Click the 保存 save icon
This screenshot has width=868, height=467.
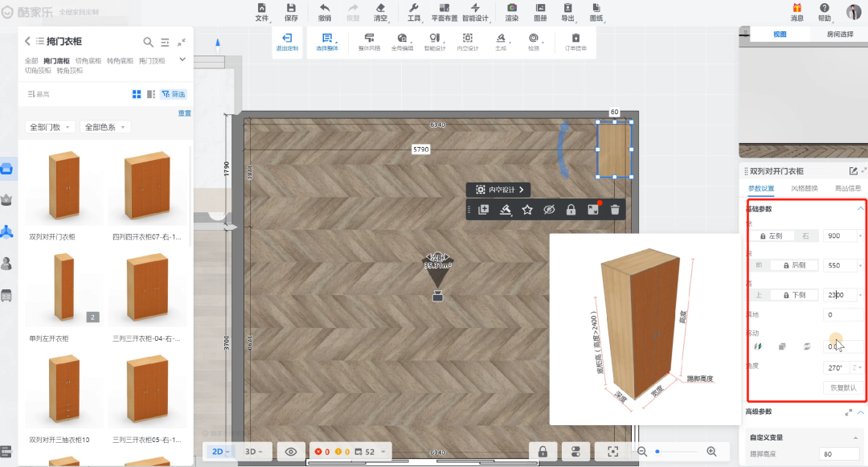[291, 8]
